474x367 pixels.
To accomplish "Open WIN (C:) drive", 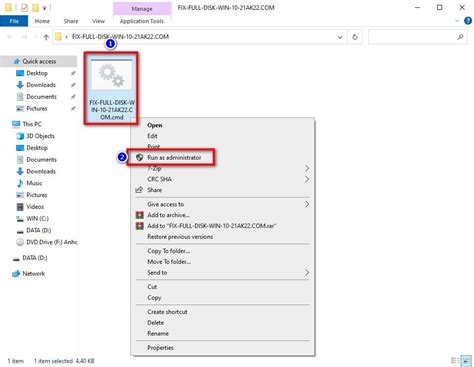I will coord(37,219).
